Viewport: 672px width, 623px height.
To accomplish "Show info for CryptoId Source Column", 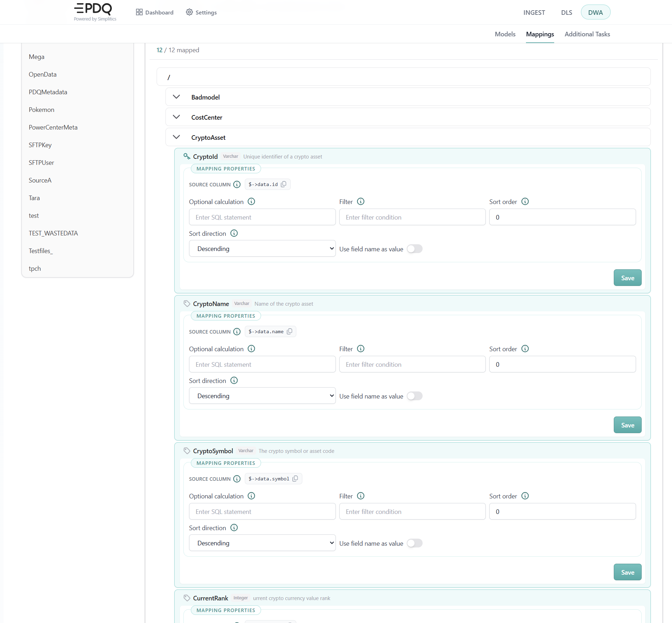I will (237, 184).
